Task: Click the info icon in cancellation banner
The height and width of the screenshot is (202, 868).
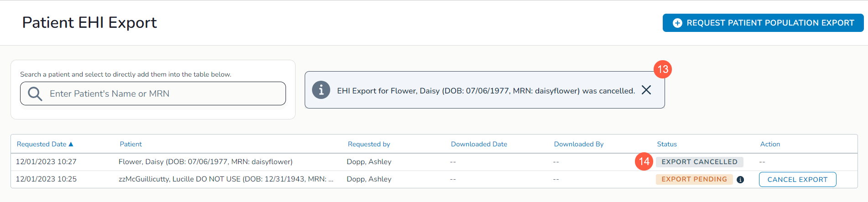Action: [x=321, y=90]
